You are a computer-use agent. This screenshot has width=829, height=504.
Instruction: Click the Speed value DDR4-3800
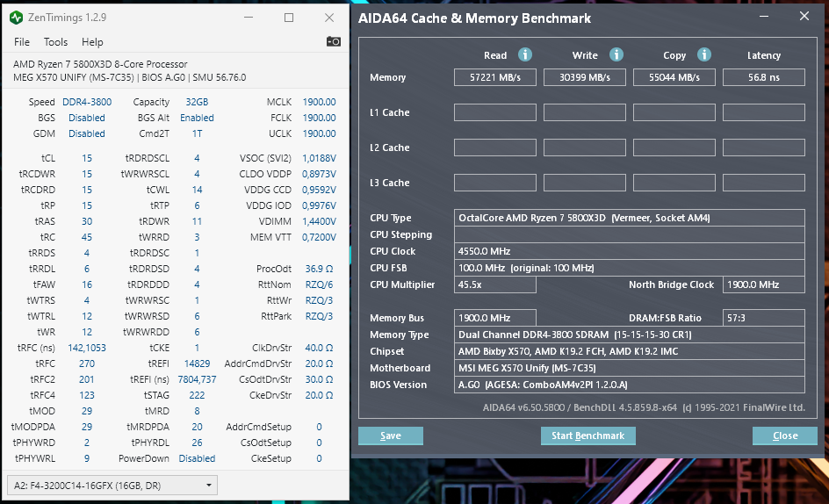[87, 102]
